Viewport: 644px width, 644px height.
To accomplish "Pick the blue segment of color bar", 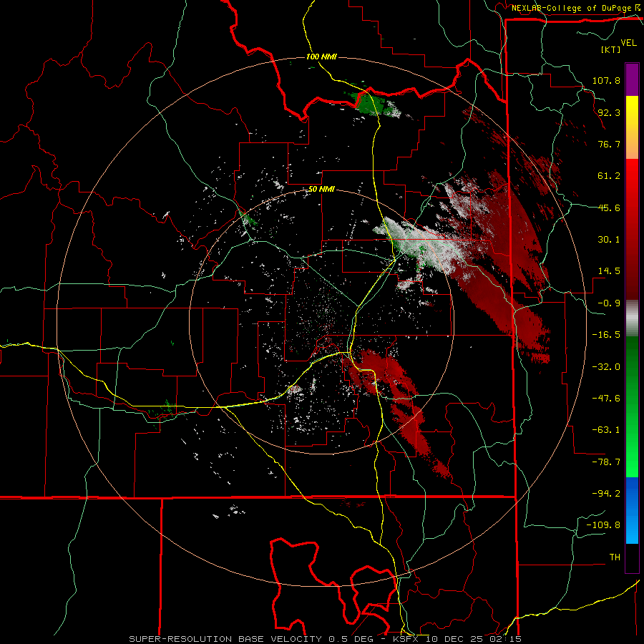I will (632, 510).
